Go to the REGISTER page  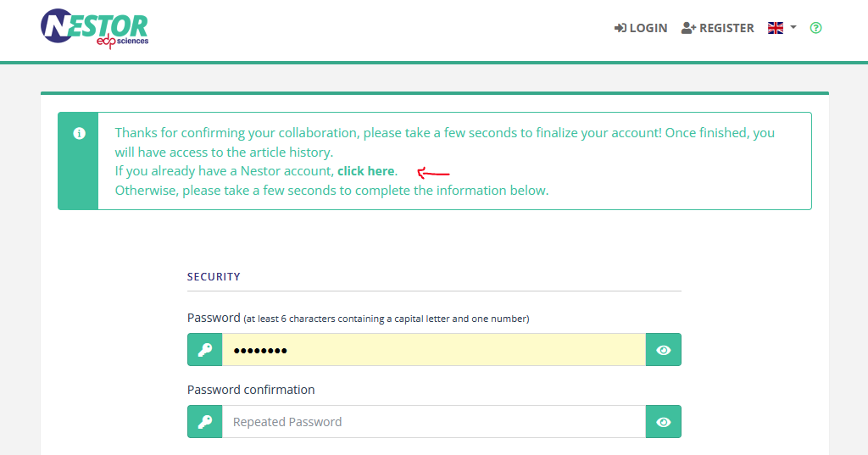[x=718, y=28]
